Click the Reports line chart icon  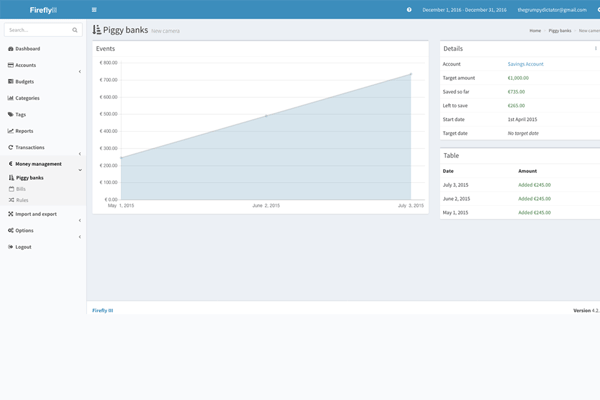(x=11, y=131)
